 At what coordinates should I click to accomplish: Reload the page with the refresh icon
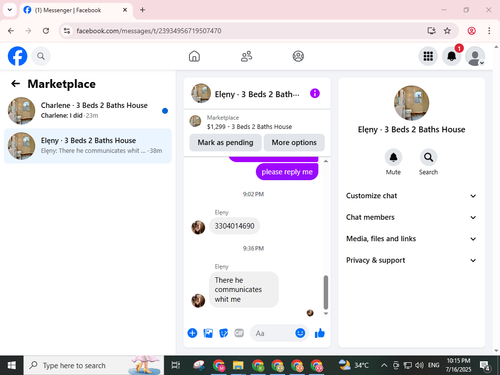pos(46,31)
